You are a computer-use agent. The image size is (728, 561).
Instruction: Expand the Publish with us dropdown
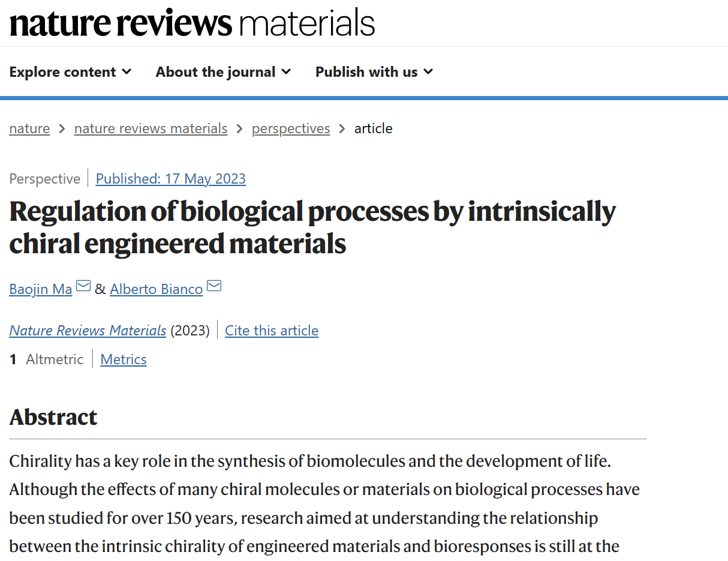point(374,72)
